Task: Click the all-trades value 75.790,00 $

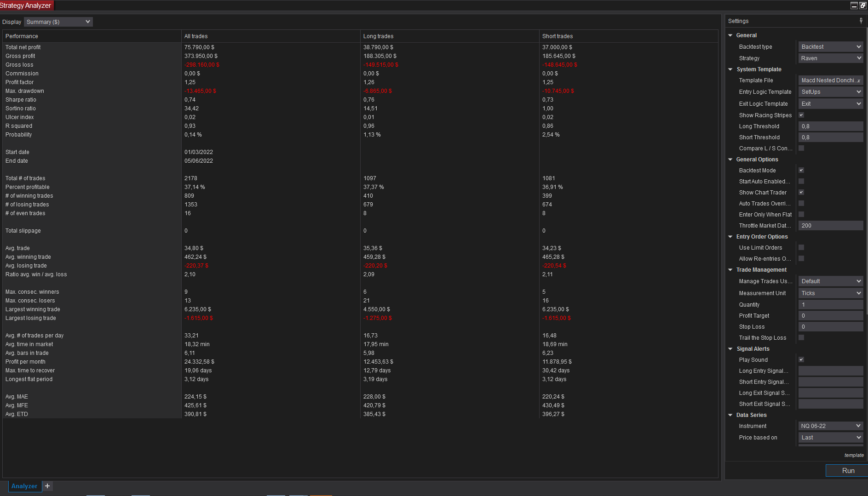Action: (199, 47)
